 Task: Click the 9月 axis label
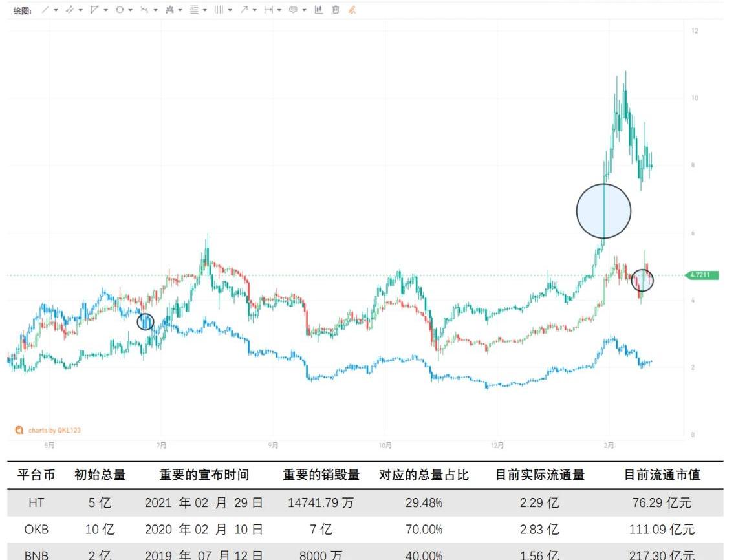[x=273, y=445]
